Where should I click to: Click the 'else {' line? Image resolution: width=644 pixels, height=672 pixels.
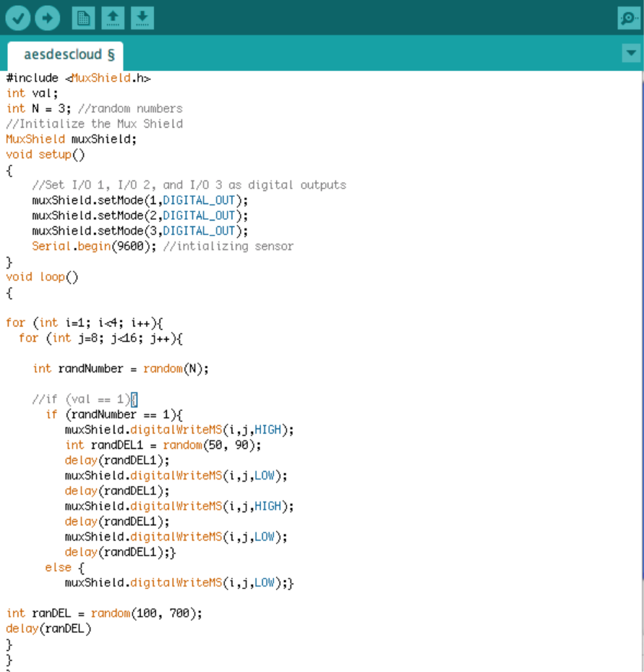pos(64,567)
